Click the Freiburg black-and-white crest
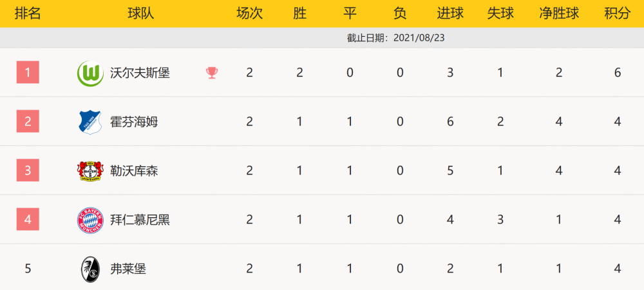 90,269
